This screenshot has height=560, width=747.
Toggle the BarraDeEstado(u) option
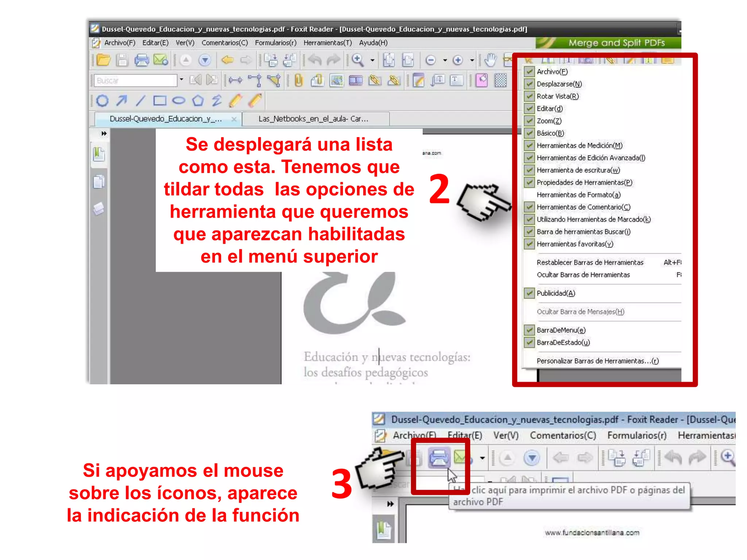pos(529,342)
